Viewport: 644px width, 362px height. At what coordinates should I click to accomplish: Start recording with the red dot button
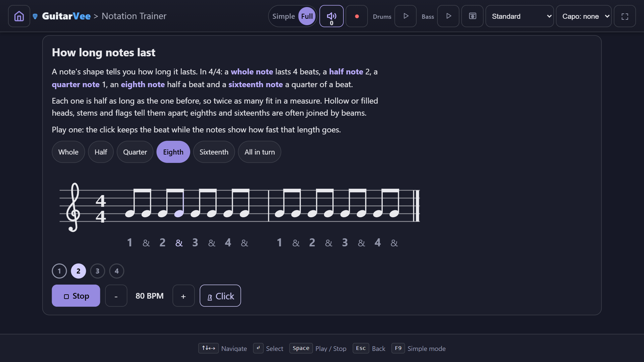tap(357, 16)
